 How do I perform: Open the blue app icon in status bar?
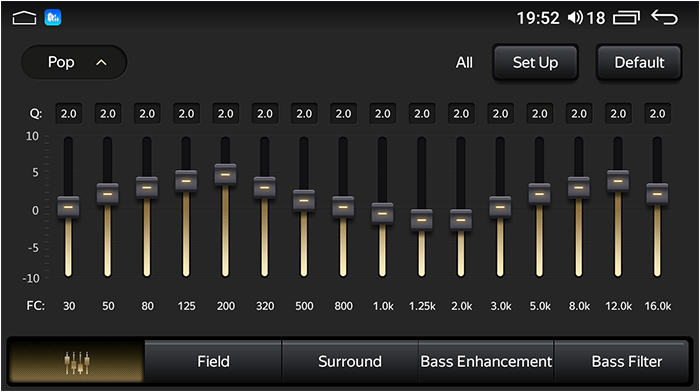(x=53, y=18)
